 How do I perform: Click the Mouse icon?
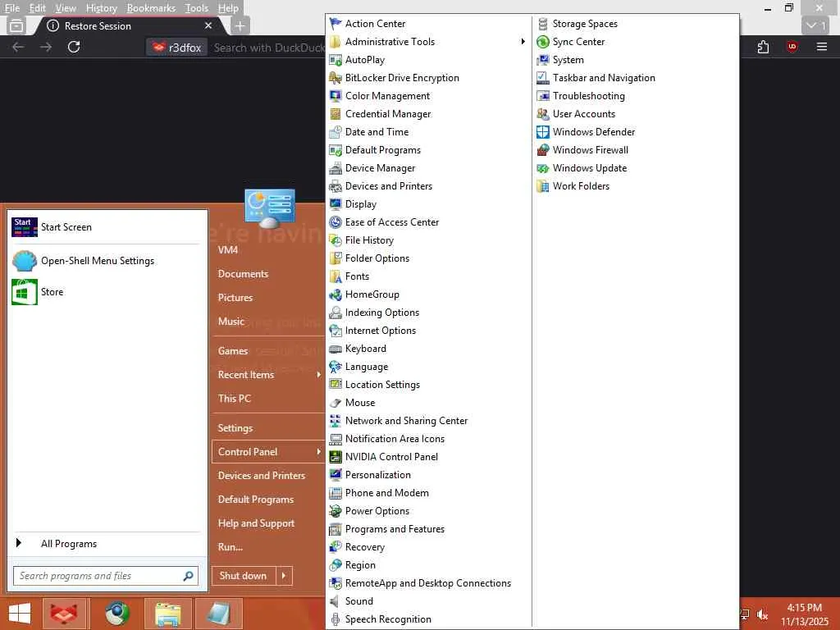point(336,403)
